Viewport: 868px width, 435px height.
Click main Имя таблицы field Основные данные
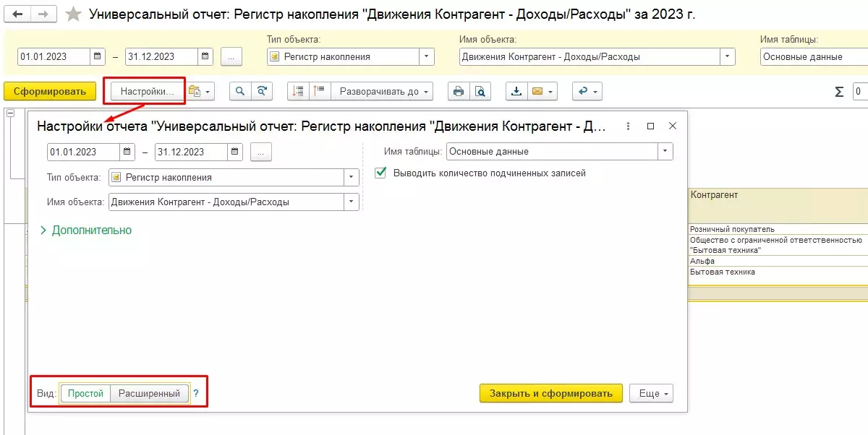pos(814,56)
